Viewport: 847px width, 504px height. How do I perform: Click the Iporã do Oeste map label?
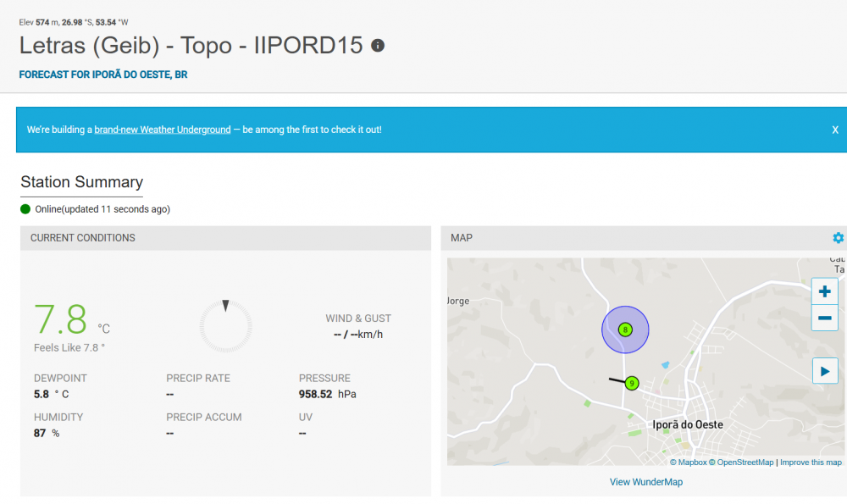click(x=688, y=424)
